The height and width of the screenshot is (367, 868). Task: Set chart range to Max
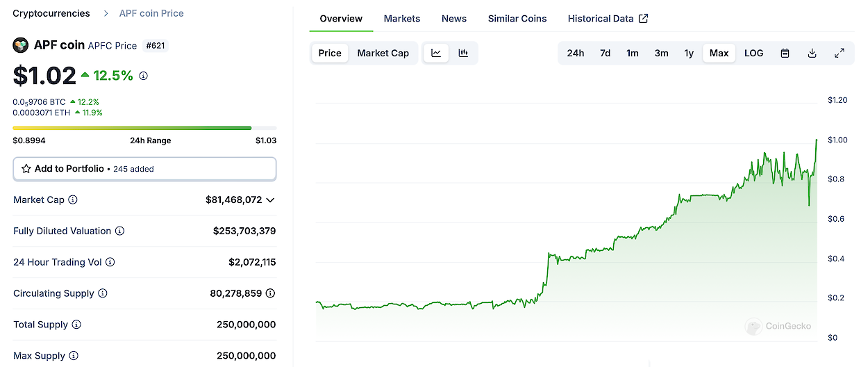click(x=719, y=53)
